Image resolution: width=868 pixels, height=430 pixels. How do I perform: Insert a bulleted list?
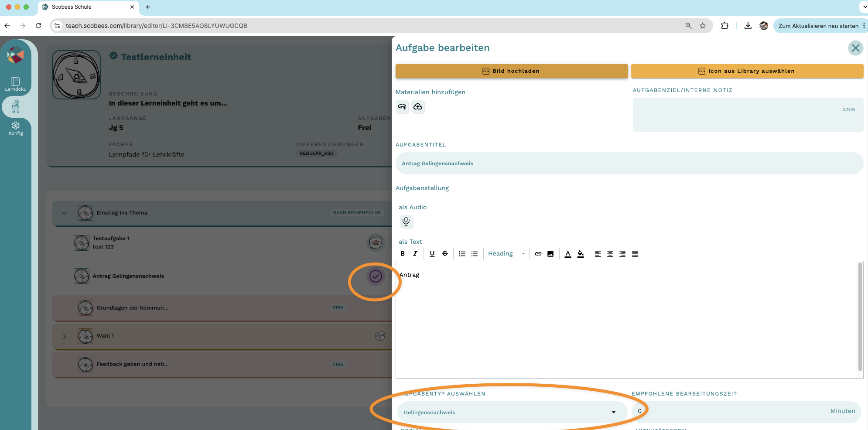[x=475, y=254]
